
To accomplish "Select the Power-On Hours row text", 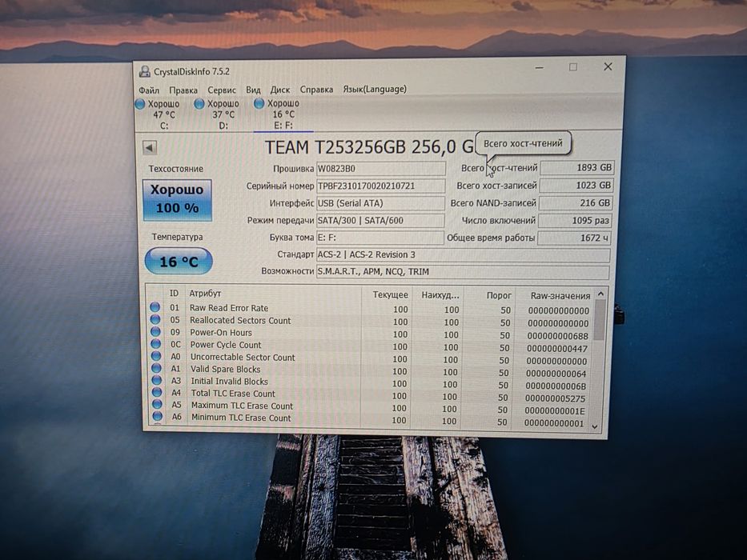I will 221,332.
